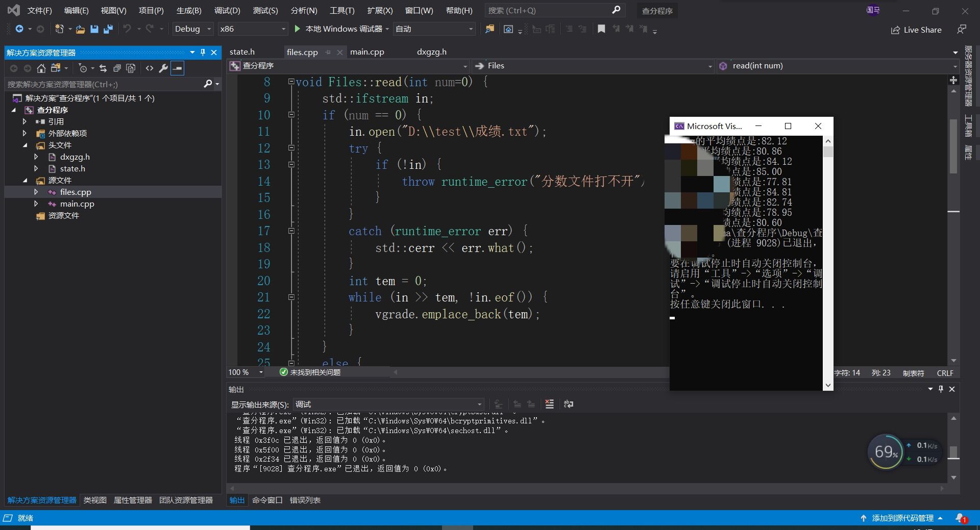Open the x86 platform dropdown
This screenshot has height=530, width=980.
[253, 29]
